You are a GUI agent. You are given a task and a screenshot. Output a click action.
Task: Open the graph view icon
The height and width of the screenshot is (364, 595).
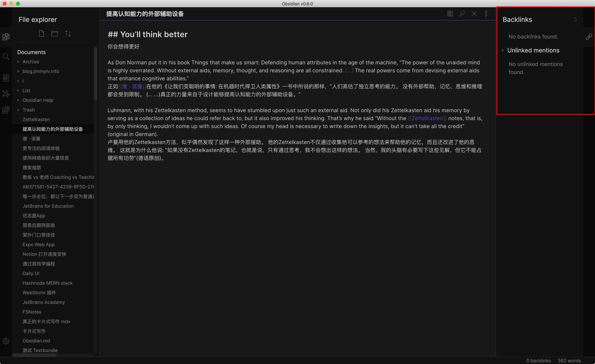(x=6, y=94)
